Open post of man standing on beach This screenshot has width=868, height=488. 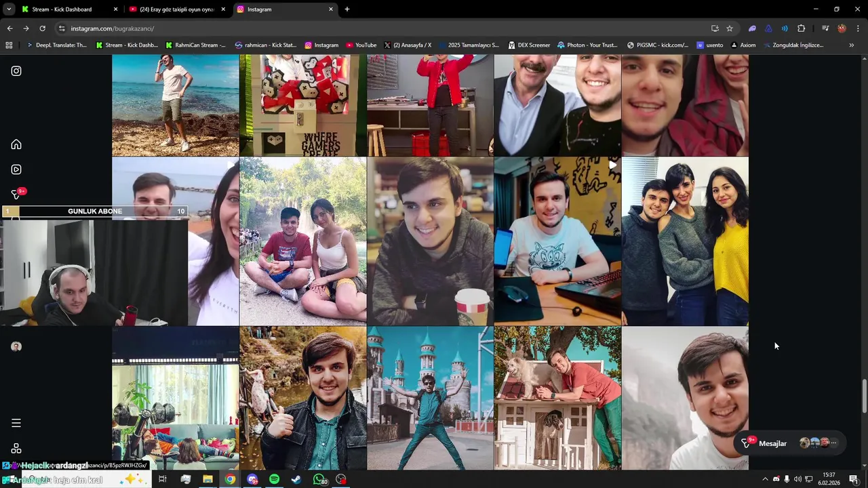pos(176,105)
